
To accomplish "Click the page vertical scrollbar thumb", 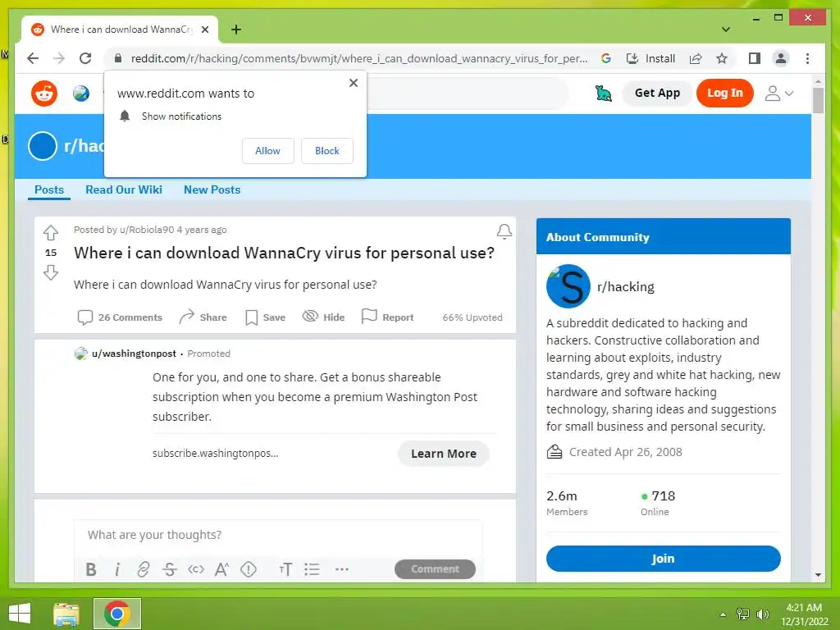I will [818, 100].
